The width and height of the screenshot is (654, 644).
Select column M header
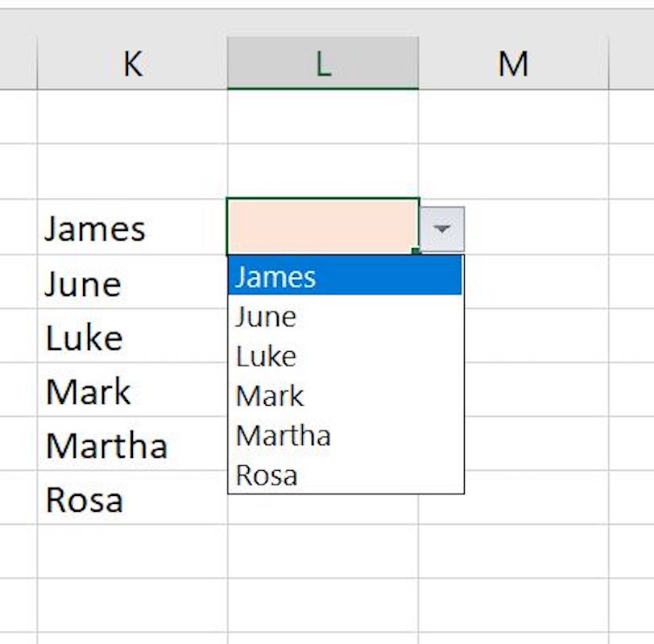click(x=513, y=64)
